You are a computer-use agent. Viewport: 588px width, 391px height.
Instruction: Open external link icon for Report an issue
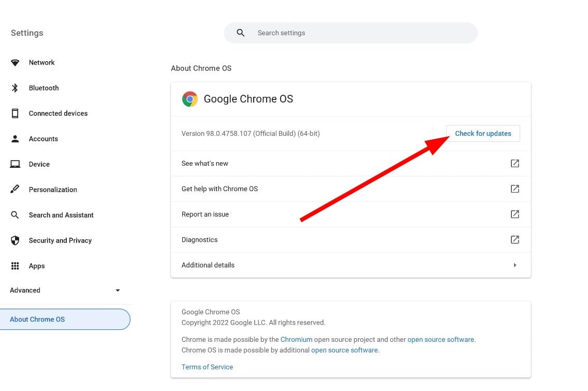coord(515,214)
